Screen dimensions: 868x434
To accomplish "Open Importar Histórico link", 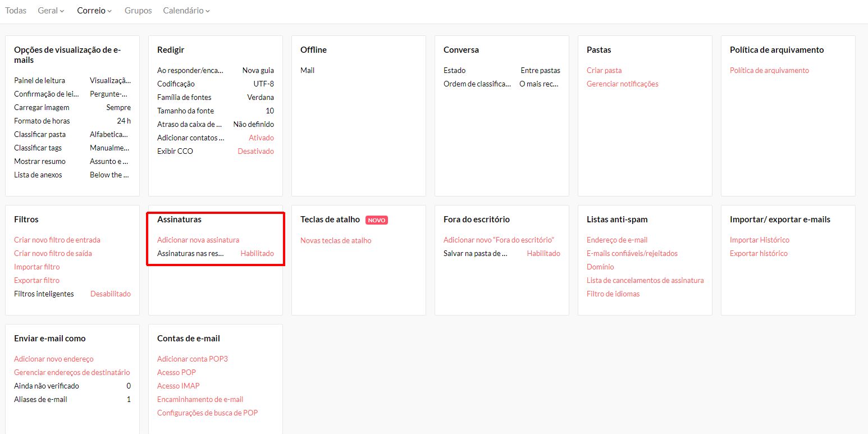I will tap(759, 240).
